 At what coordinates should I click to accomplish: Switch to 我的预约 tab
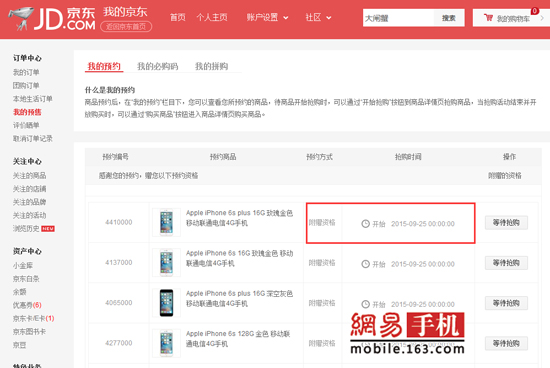[x=104, y=66]
